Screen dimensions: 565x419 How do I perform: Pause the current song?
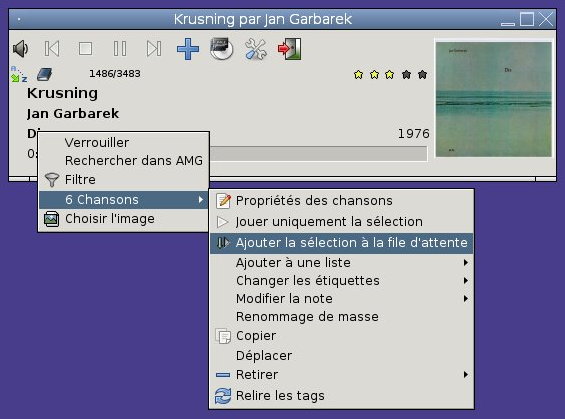(120, 49)
